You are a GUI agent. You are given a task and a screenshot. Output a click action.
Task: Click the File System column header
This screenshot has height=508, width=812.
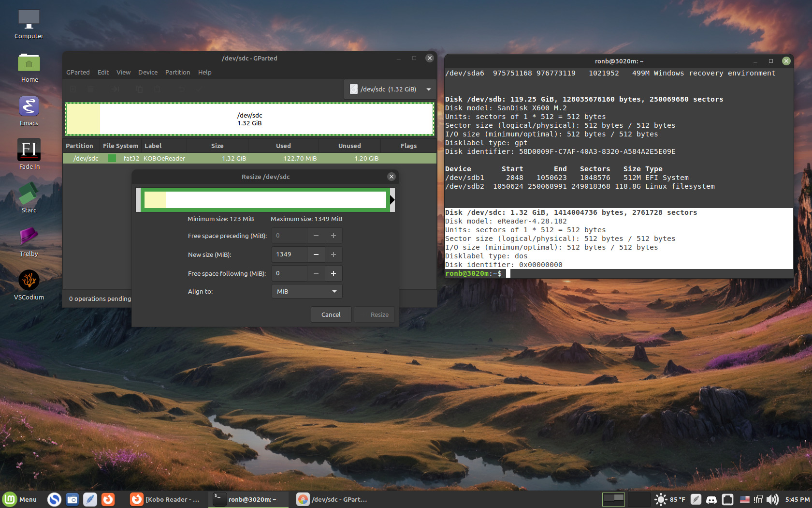tap(120, 146)
